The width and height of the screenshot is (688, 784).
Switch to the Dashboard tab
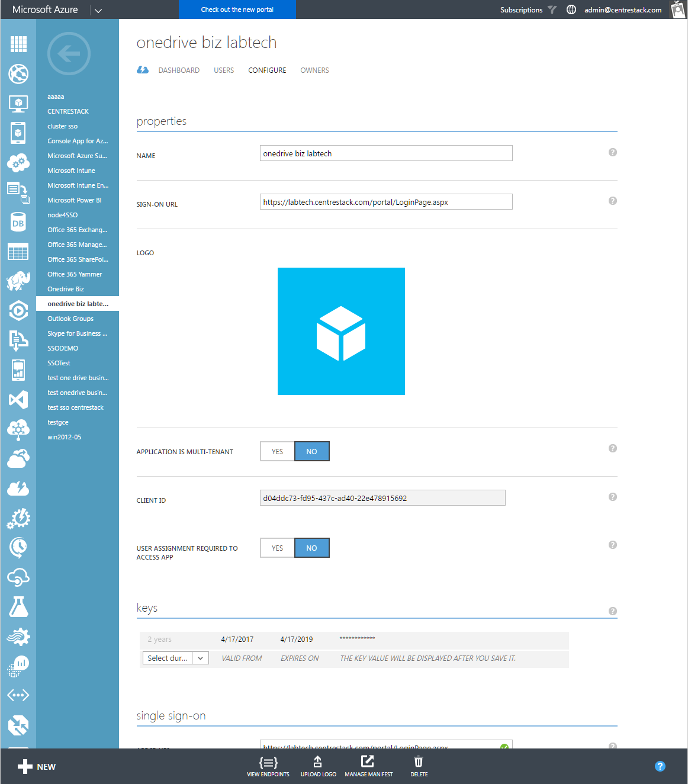point(179,70)
